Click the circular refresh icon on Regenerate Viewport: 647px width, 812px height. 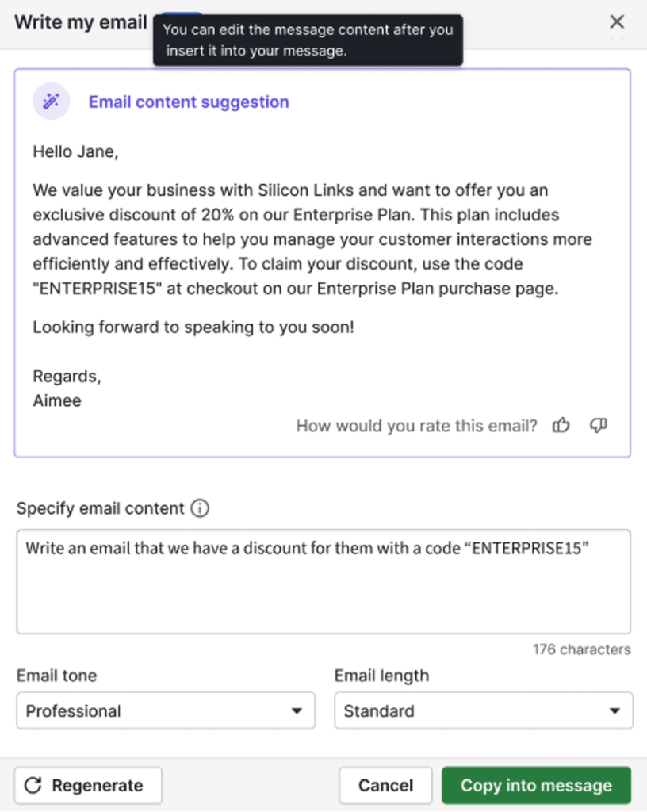[32, 785]
